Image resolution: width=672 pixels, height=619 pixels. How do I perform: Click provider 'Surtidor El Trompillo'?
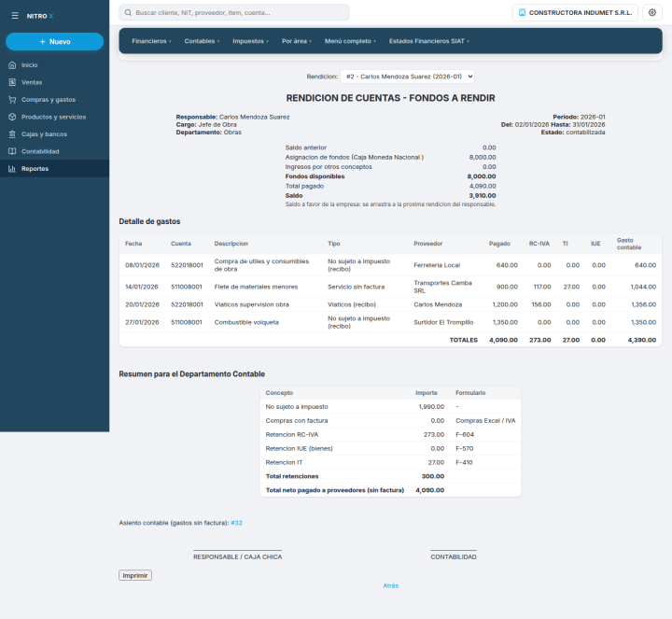443,322
